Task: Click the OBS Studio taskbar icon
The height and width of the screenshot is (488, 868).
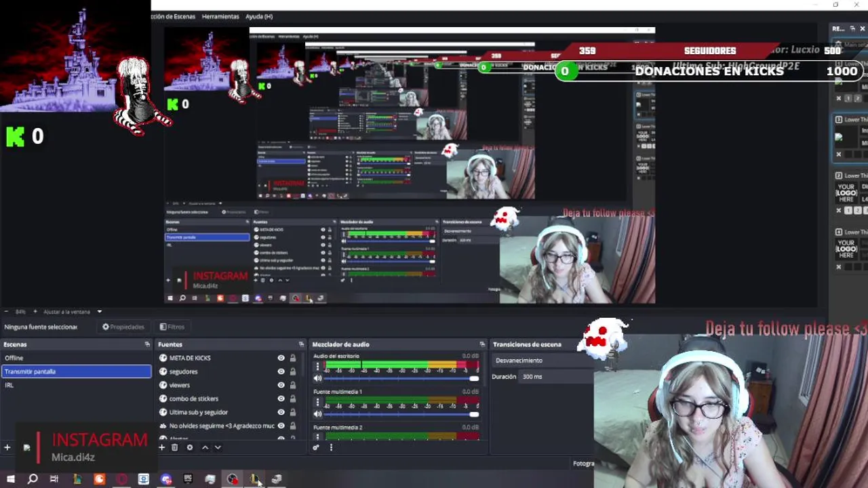Action: 233,479
